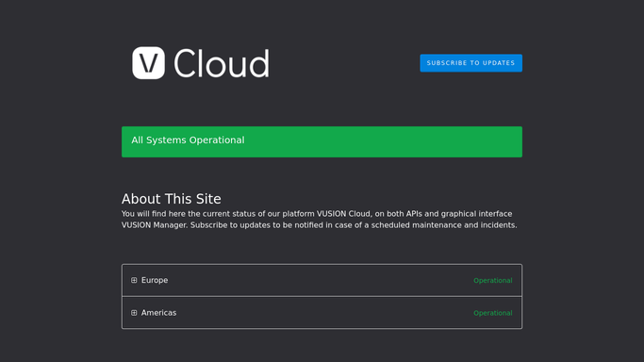Select the Europe component label
644x362 pixels.
tap(155, 280)
